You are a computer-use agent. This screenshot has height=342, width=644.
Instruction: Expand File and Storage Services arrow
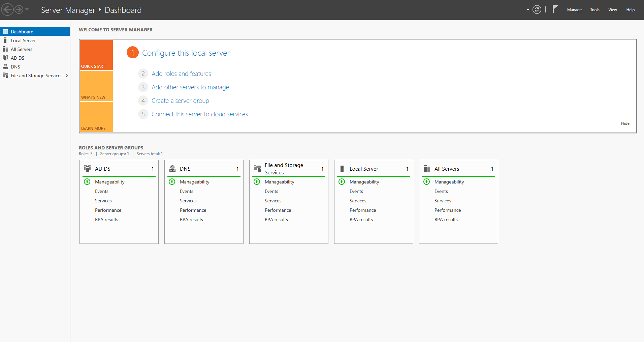coord(67,75)
